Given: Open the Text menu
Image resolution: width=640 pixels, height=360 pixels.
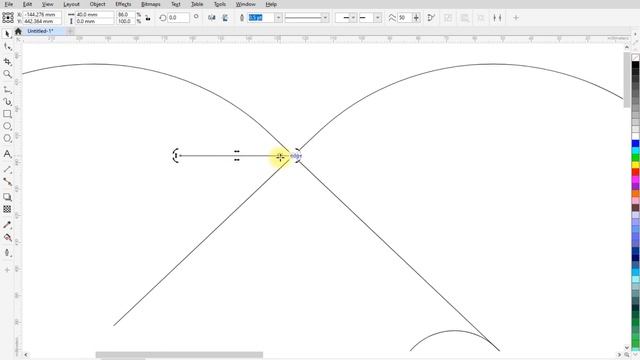Looking at the screenshot, I should click(176, 4).
